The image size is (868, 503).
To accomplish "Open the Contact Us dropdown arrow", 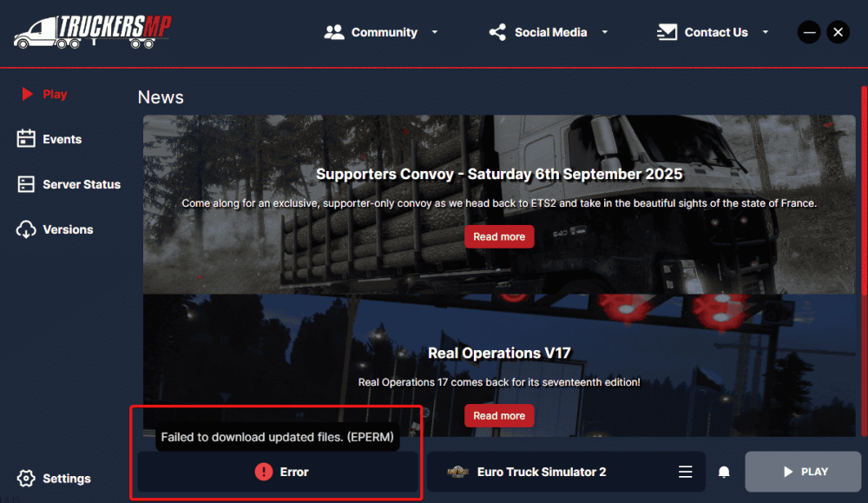I will (765, 32).
